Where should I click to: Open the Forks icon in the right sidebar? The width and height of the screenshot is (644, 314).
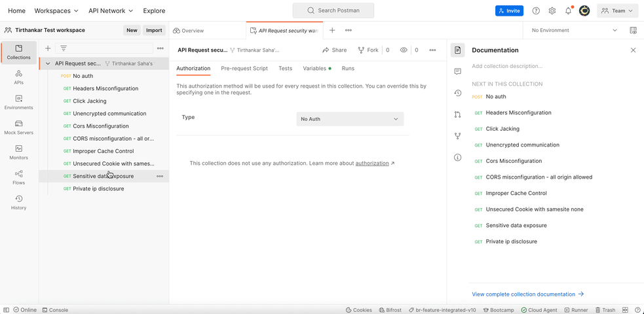click(458, 136)
